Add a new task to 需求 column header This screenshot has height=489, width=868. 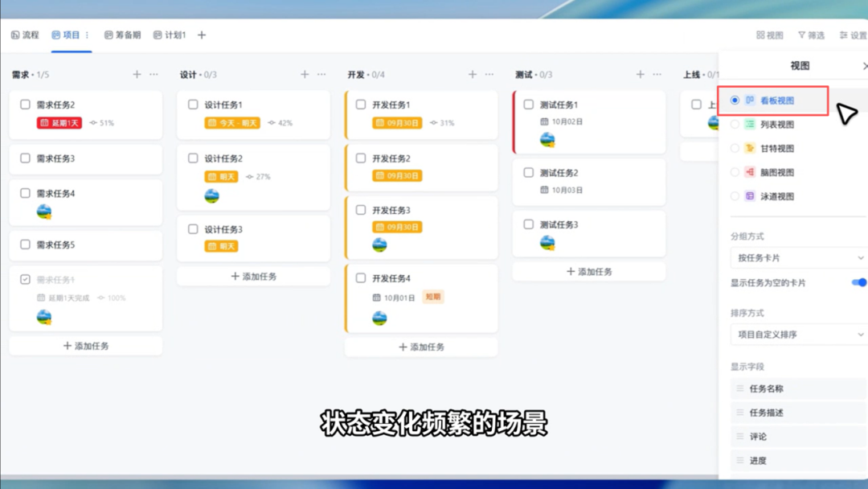(137, 74)
